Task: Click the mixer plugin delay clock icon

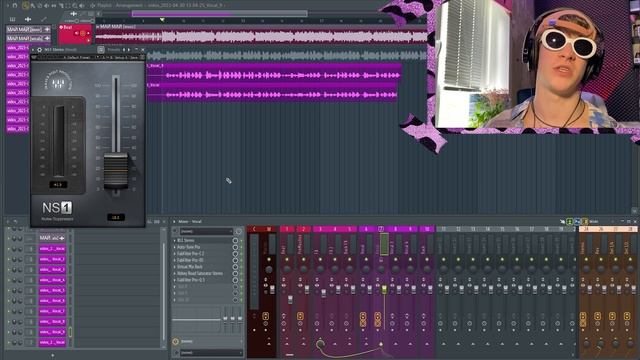Action: point(176,341)
